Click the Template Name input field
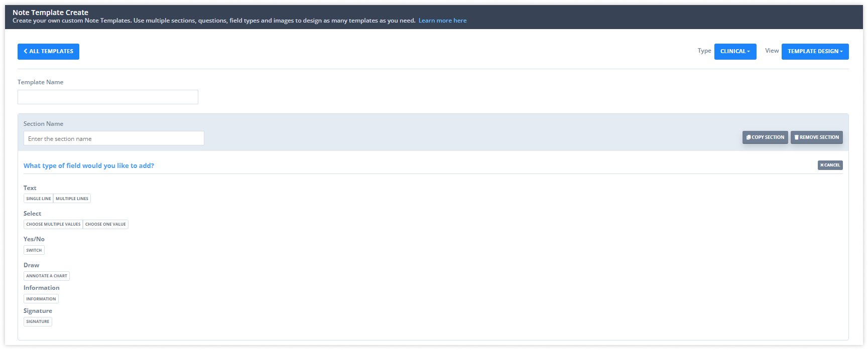The height and width of the screenshot is (350, 868). [x=108, y=97]
